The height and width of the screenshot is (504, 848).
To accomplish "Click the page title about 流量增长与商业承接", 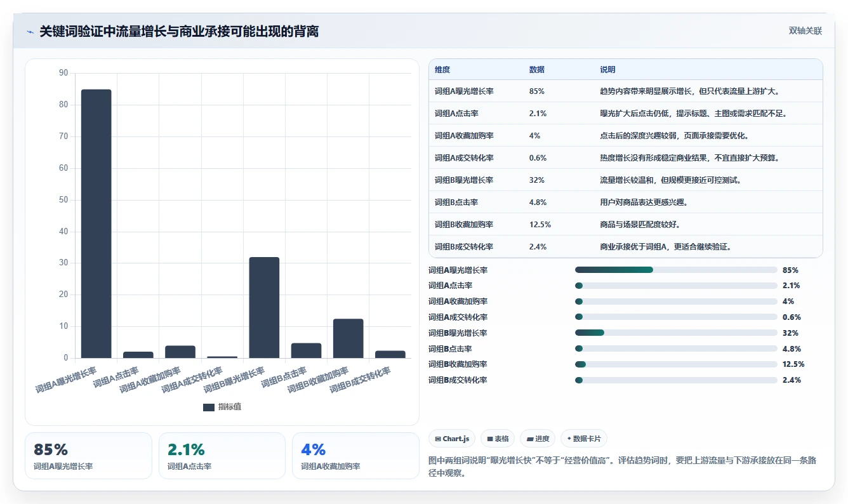I will (179, 31).
